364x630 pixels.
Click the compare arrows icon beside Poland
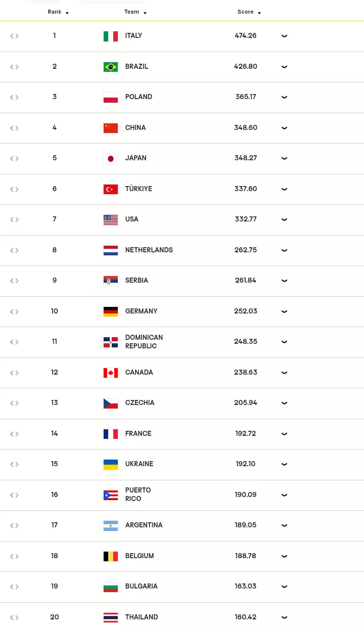pyautogui.click(x=14, y=97)
